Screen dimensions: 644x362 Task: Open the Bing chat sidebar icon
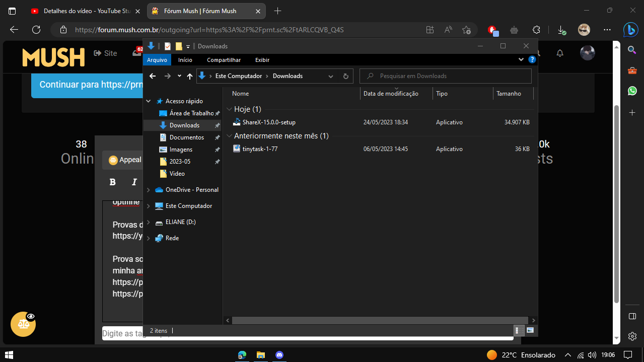[631, 30]
